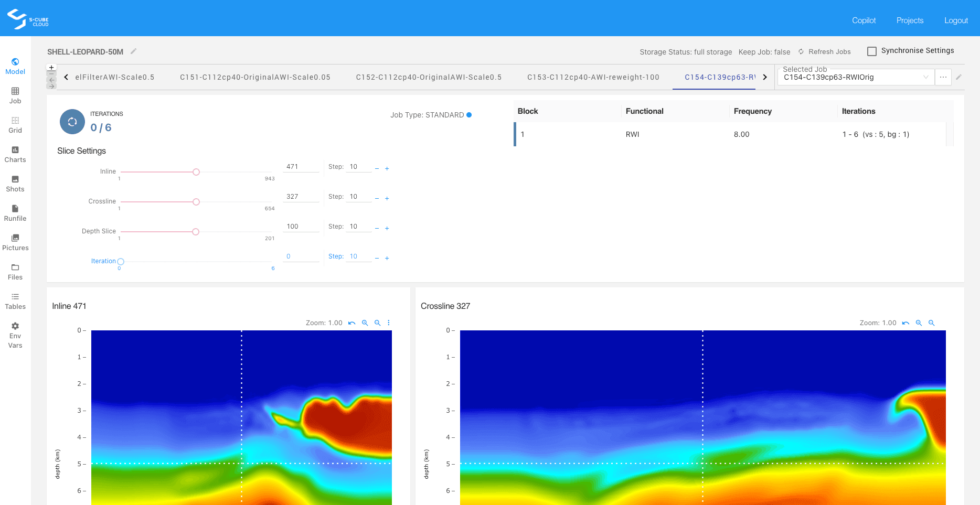Open Copilot from the top bar

tap(864, 20)
